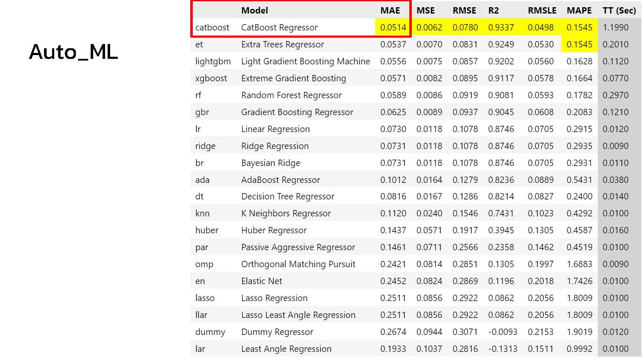Select MAPE value 1.6883 in omp row
The width and height of the screenshot is (644, 362).
pos(579,264)
